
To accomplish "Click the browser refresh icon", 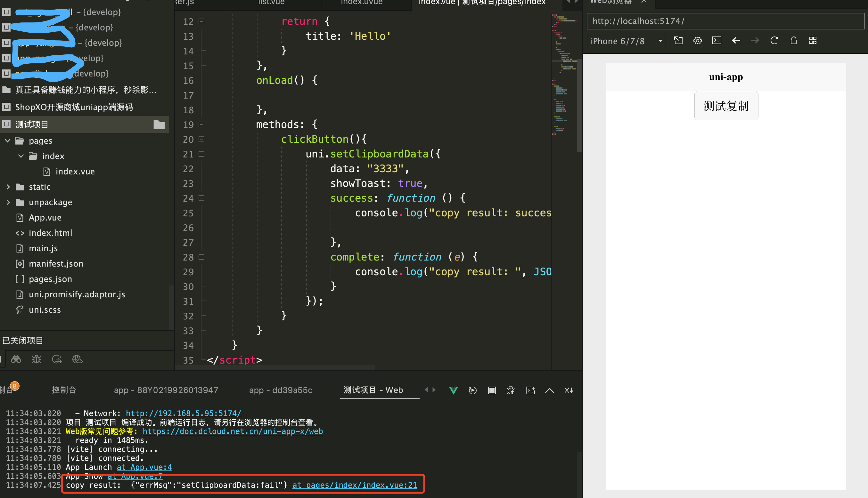I will point(774,41).
